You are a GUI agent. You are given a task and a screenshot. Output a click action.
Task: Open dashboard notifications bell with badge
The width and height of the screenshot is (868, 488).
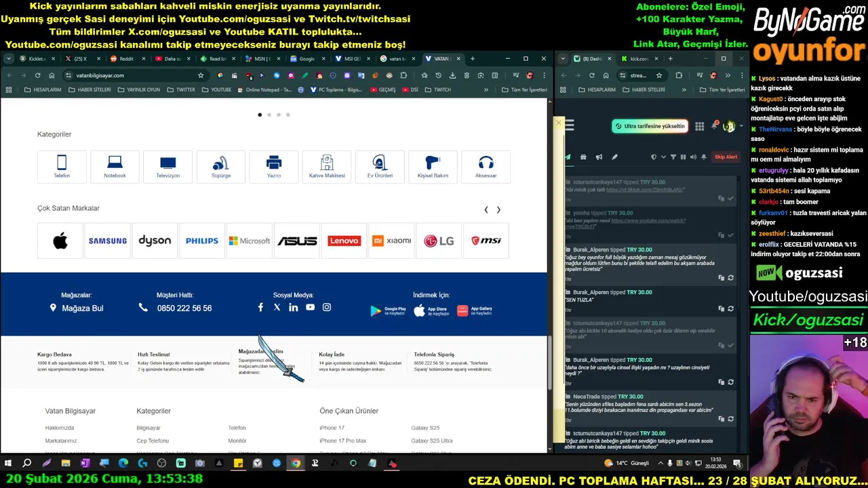point(715,125)
